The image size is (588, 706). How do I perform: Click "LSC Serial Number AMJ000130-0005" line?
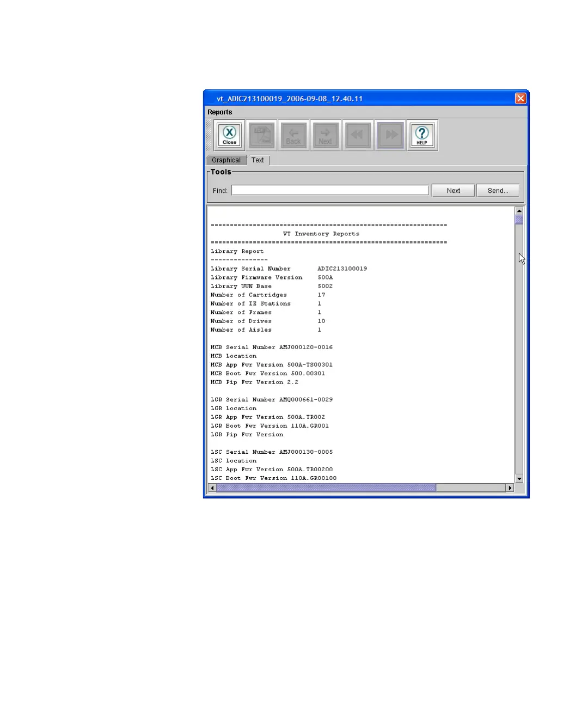[x=272, y=452]
